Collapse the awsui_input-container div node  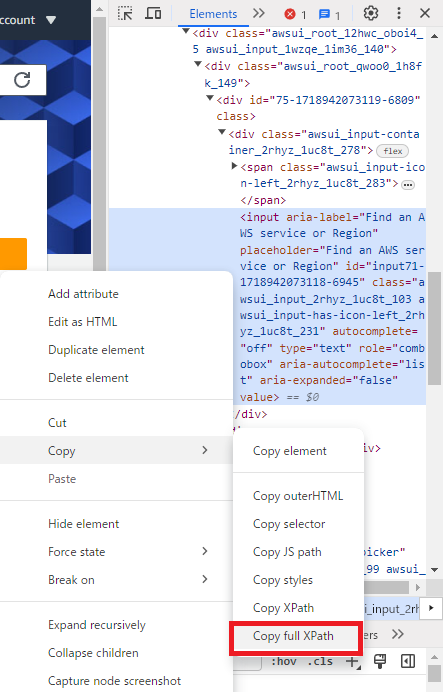(x=222, y=132)
